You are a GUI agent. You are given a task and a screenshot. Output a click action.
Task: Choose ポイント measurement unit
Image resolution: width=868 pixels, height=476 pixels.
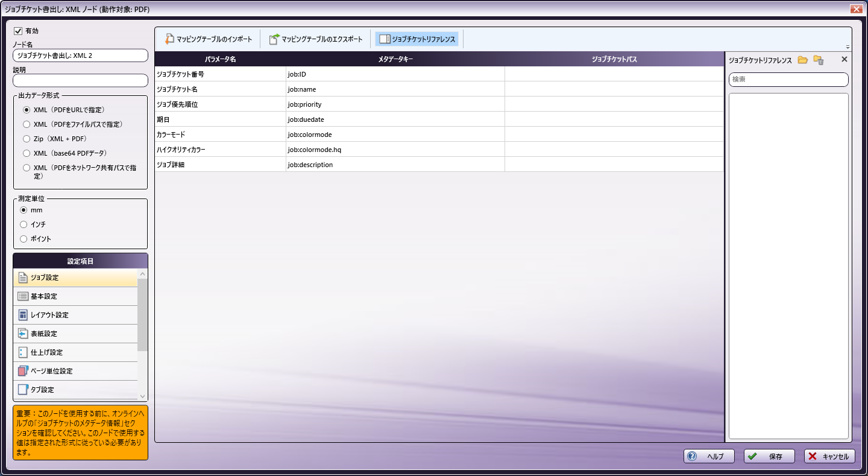click(24, 239)
